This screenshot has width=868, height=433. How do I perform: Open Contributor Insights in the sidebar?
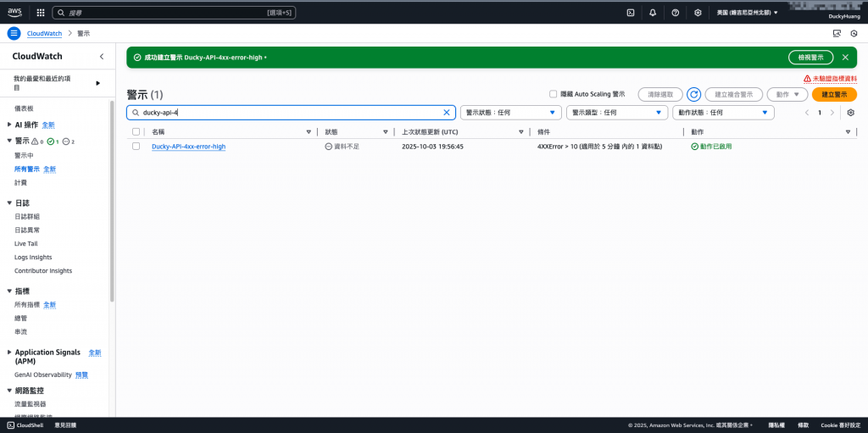pos(43,271)
